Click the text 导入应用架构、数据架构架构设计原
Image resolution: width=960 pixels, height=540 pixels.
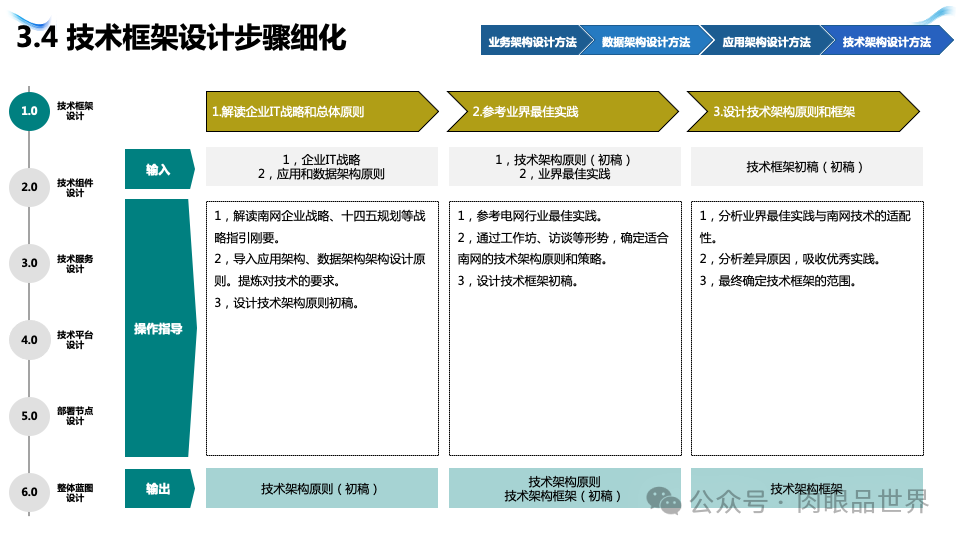(329, 259)
